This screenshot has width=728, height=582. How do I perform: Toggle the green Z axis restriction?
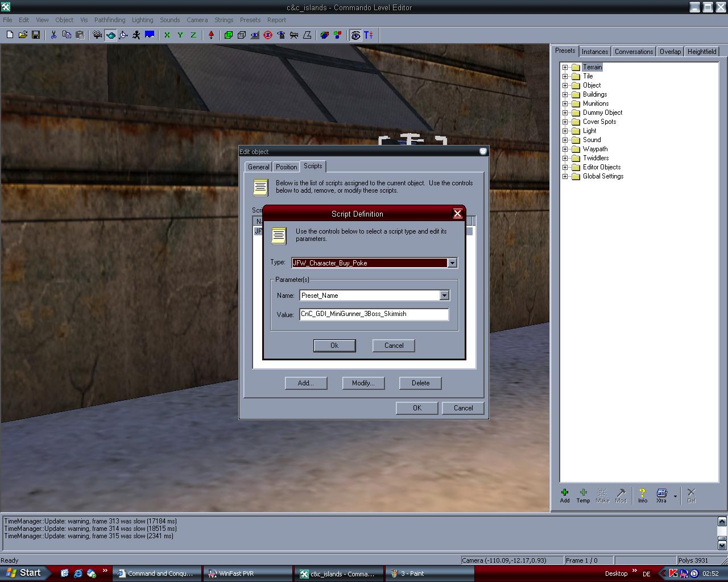[x=193, y=35]
